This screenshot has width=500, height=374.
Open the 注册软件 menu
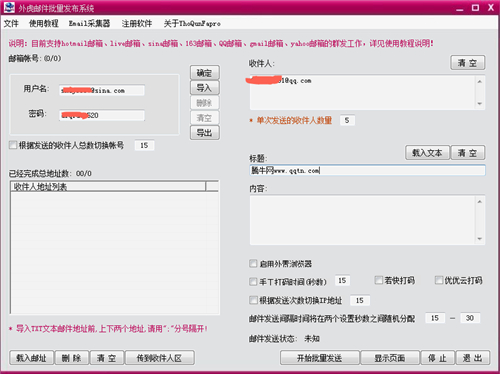coord(137,23)
